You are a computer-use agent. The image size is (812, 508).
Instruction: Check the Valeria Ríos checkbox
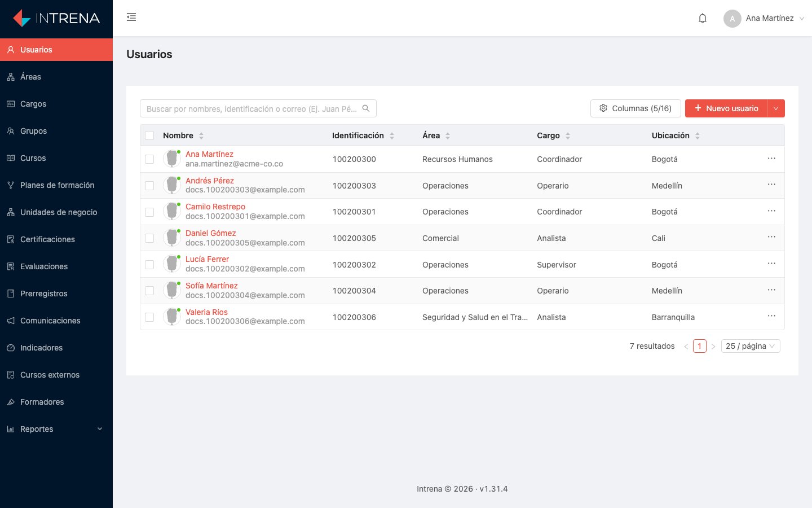[x=149, y=317]
